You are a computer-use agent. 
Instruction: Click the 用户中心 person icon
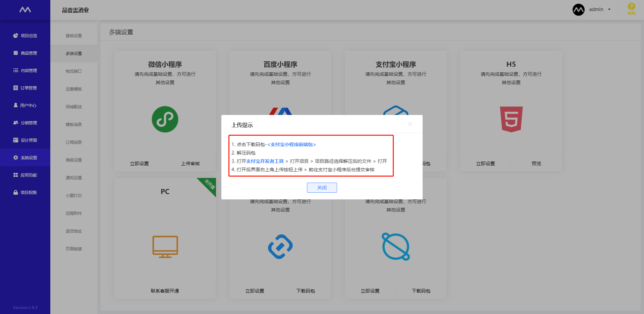[15, 105]
